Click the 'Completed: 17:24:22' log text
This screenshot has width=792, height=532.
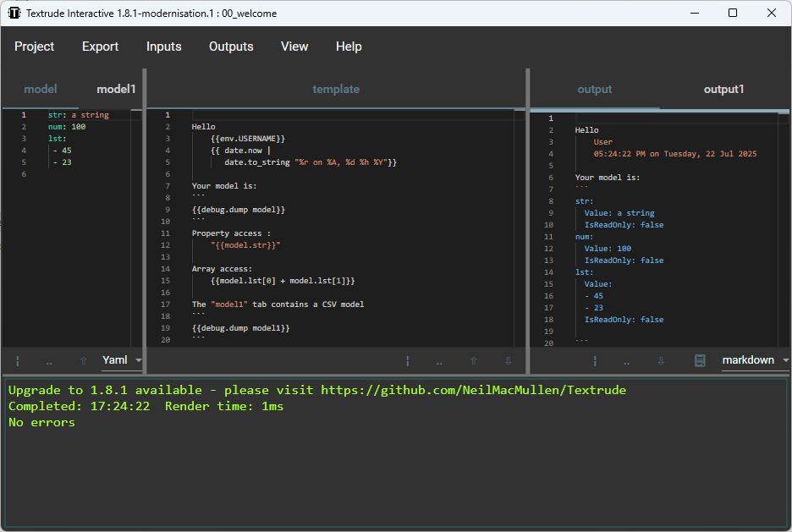(x=80, y=406)
